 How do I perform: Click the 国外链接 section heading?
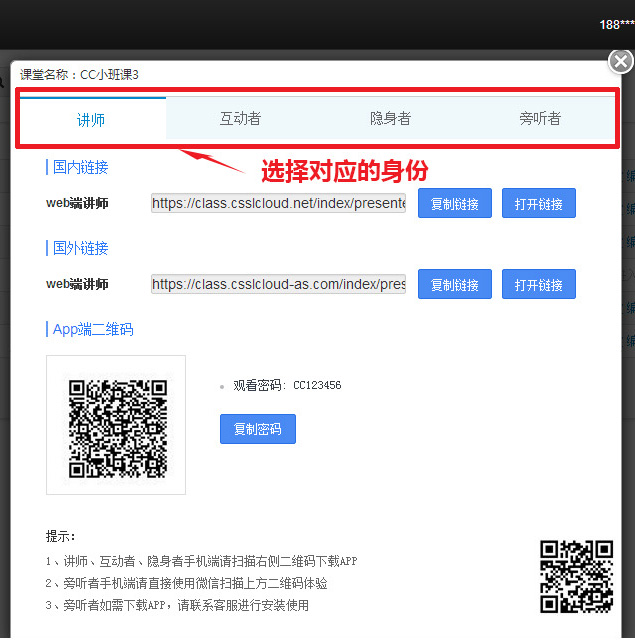[80, 248]
